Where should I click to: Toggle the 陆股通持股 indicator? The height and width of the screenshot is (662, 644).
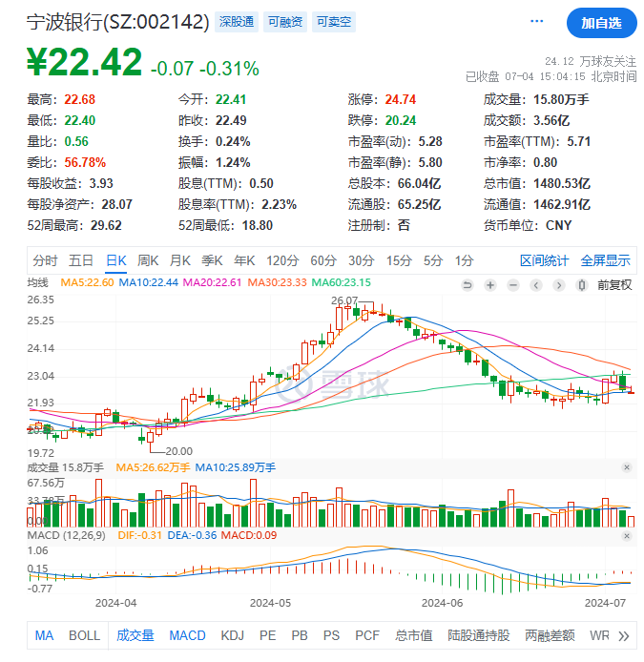tap(479, 636)
